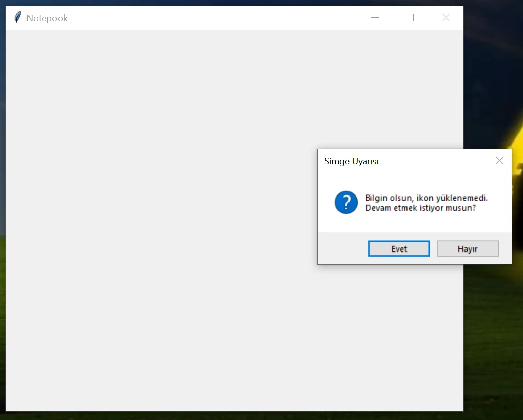Click the feather icon in the Notepook title bar
Image resolution: width=523 pixels, height=420 pixels.
pyautogui.click(x=18, y=18)
